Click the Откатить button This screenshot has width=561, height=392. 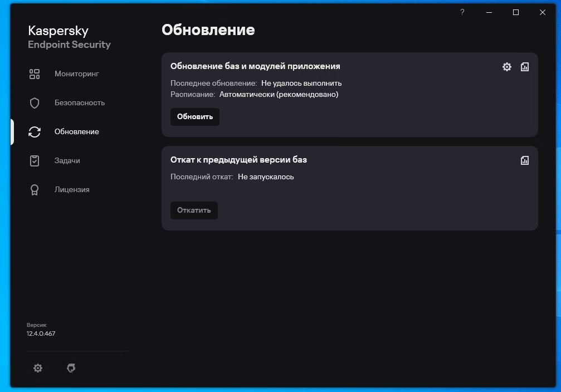pos(194,210)
